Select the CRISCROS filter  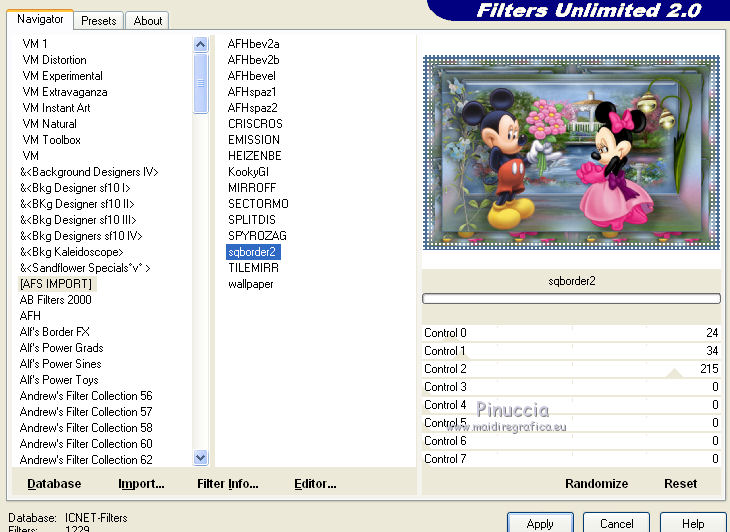click(255, 124)
